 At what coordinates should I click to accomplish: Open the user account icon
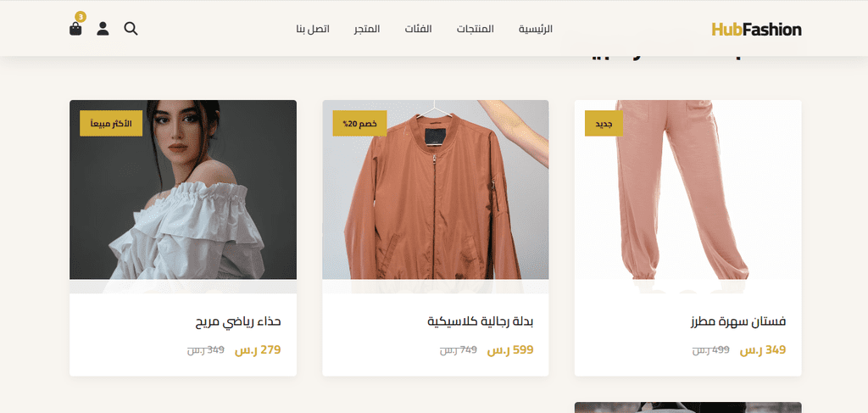tap(103, 29)
